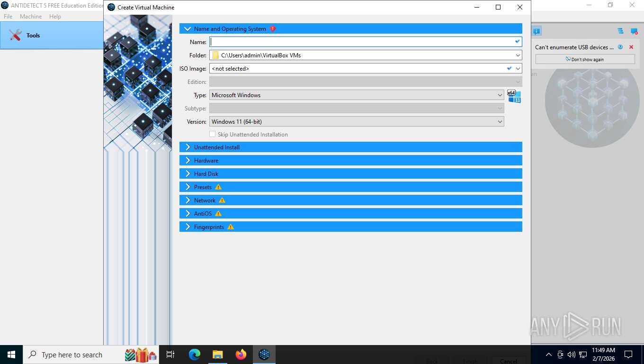Click the volume speaker tray icon
Image resolution: width=644 pixels, height=364 pixels.
[x=571, y=355]
